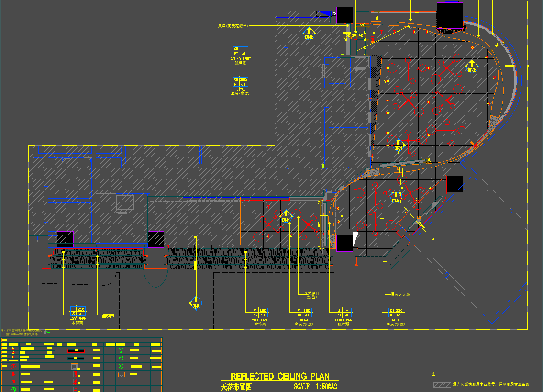
Task: Click the hatch legend sample at bottom right
Action: [442, 385]
